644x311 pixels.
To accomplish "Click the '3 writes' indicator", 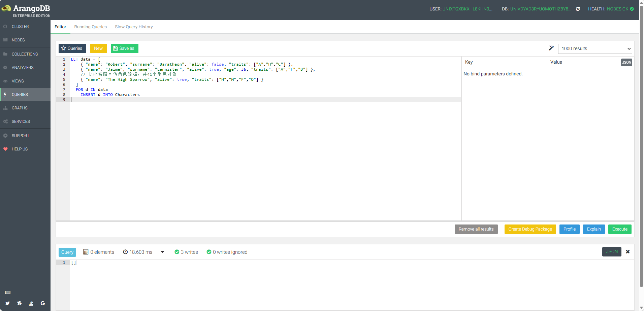I will click(x=186, y=252).
